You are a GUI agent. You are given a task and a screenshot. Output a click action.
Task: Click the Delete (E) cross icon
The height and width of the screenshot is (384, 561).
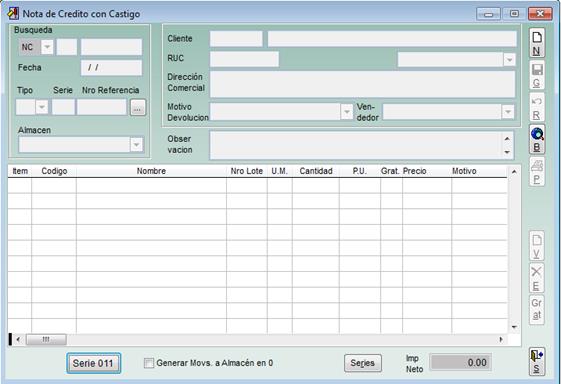pos(537,278)
